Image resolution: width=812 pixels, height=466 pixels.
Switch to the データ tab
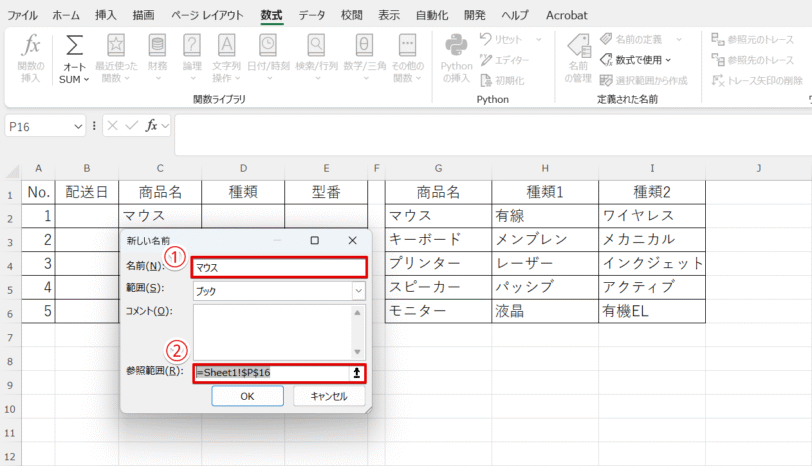(x=312, y=15)
